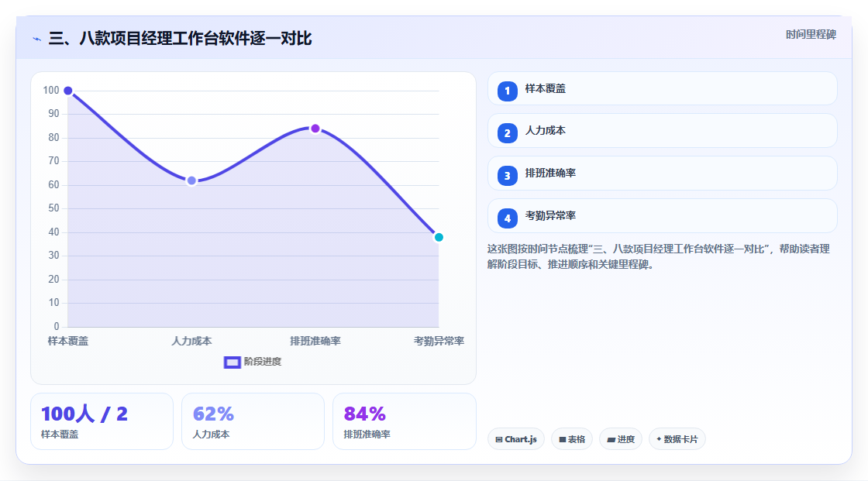Click the x-axis label 人力成本
Screen dimensions: 868x481
click(191, 341)
